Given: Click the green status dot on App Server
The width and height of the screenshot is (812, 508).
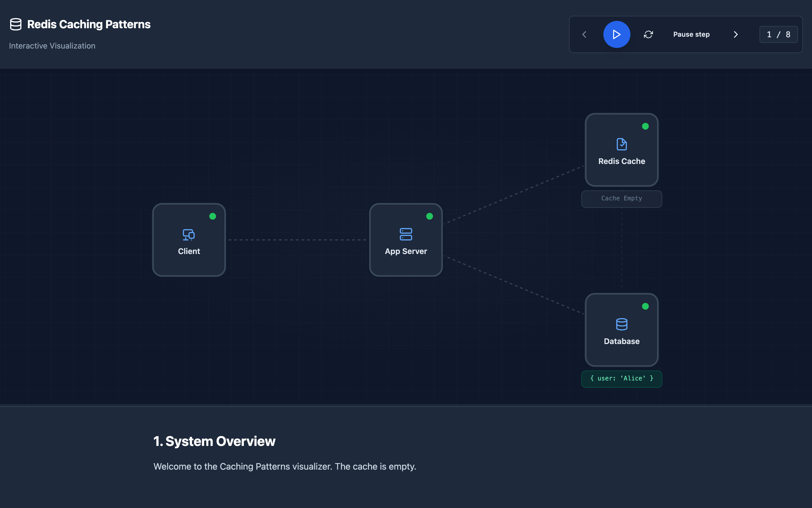Looking at the screenshot, I should point(429,216).
